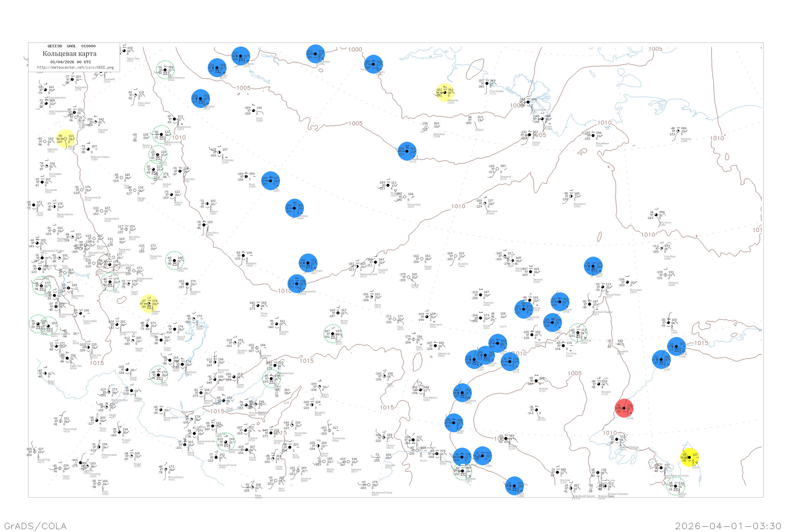Viewport: 798px width, 532px height.
Task: Click the yellow Saskylakh station 21802 circle
Action: 445,92
